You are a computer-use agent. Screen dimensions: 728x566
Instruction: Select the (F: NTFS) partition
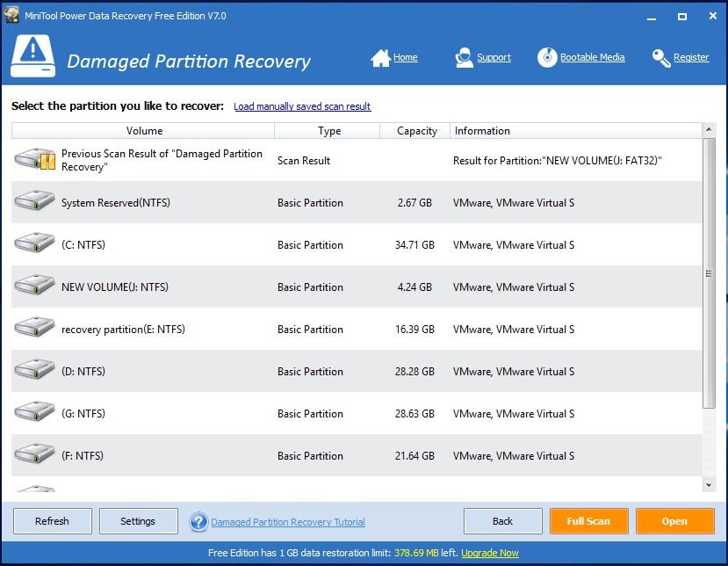(357, 455)
